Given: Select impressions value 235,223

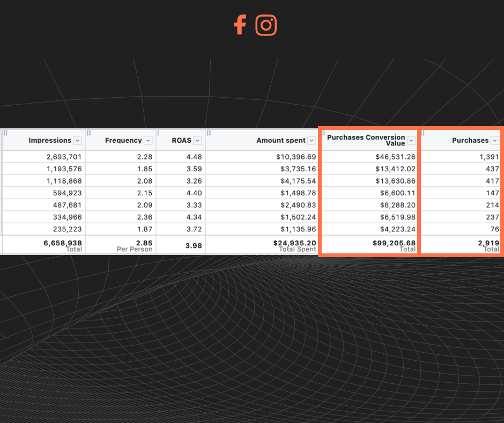Looking at the screenshot, I should tap(67, 229).
